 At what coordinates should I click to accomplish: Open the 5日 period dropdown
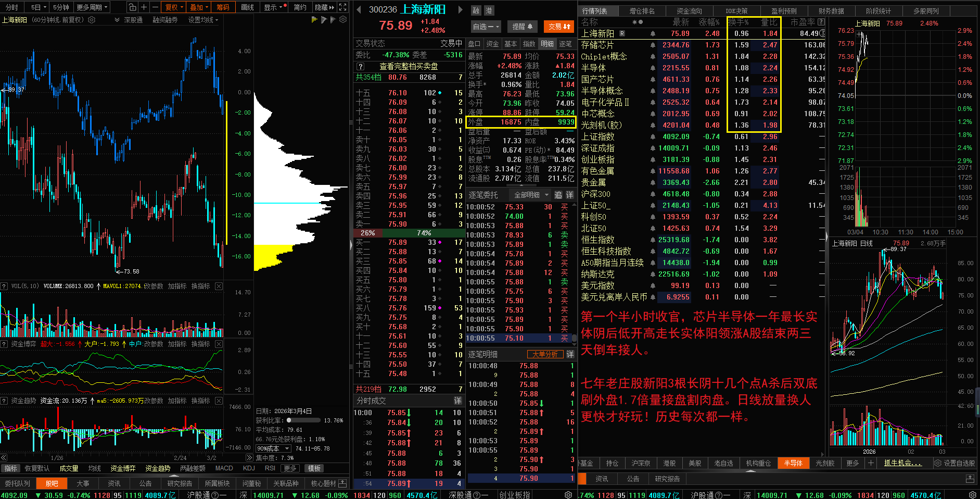point(39,7)
